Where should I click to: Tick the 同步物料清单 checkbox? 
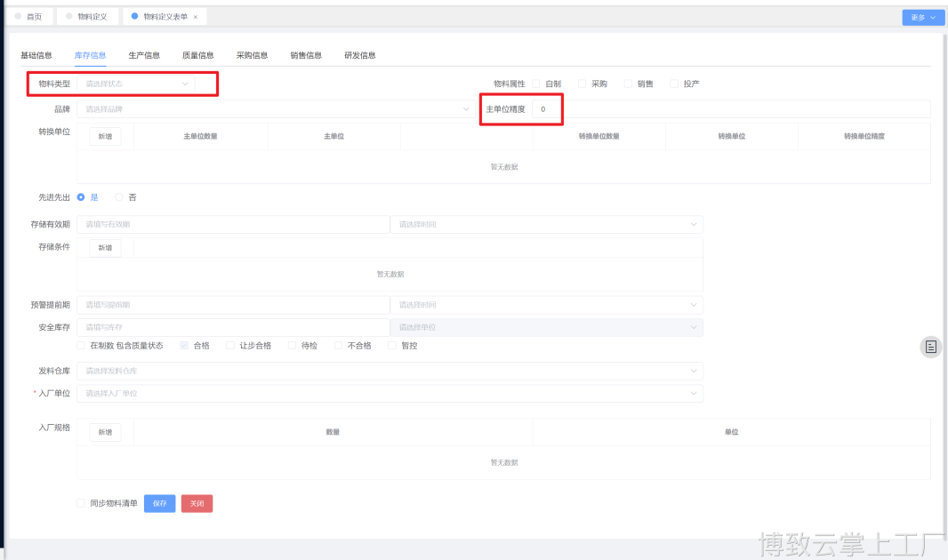[x=82, y=503]
